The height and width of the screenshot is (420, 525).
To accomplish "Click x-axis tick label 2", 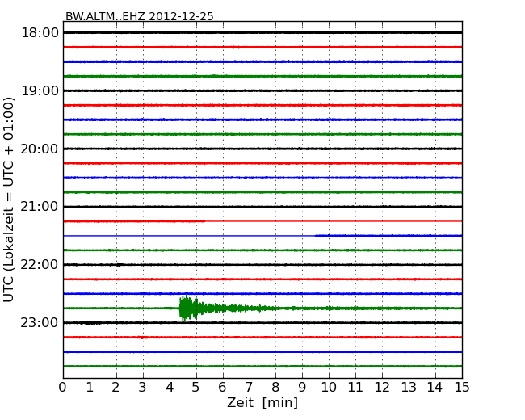I will tap(116, 387).
